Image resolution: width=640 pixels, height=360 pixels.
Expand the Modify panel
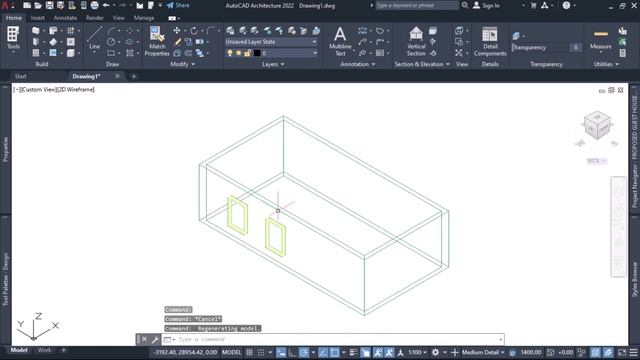point(182,64)
